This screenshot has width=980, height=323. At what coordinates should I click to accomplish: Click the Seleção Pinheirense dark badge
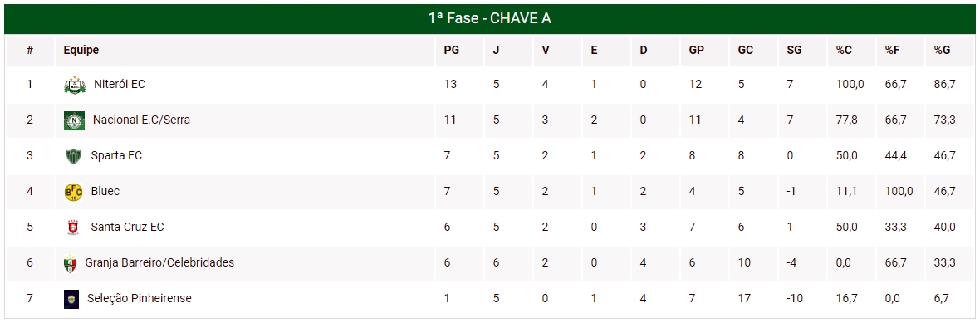coord(71,299)
